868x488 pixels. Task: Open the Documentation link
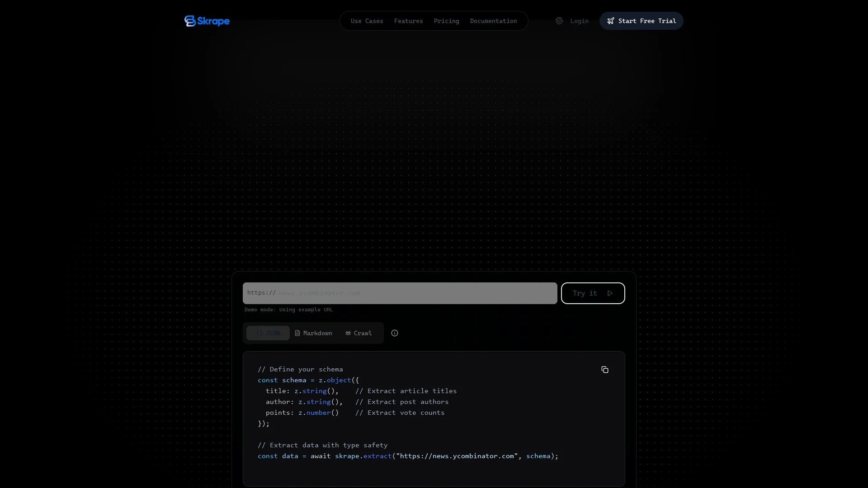(493, 21)
